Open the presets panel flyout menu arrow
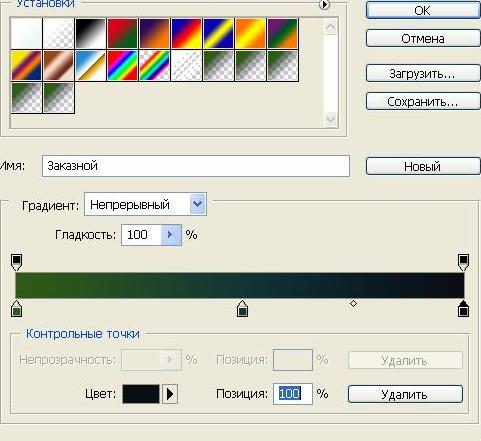Viewport: 481px width, 441px height. coord(324,4)
